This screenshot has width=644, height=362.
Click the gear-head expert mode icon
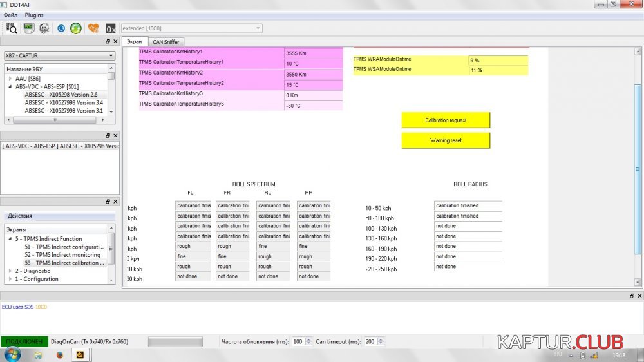click(x=44, y=28)
